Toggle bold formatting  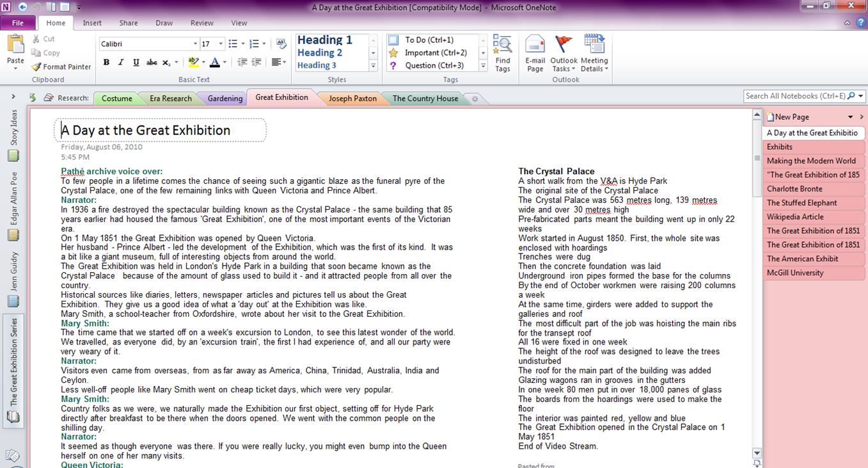coord(106,63)
